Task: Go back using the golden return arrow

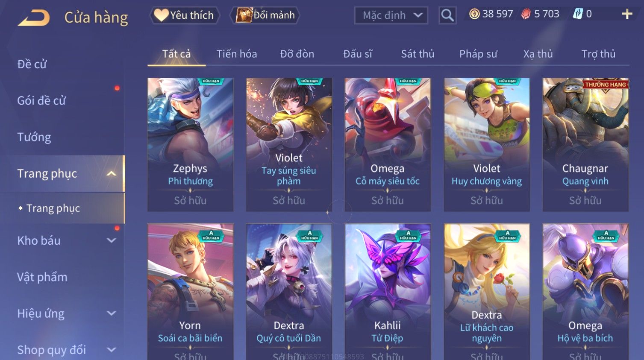Action: click(34, 18)
